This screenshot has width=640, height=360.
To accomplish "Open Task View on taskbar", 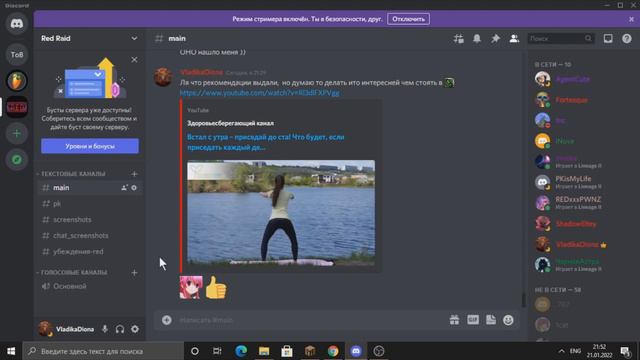I will 218,351.
